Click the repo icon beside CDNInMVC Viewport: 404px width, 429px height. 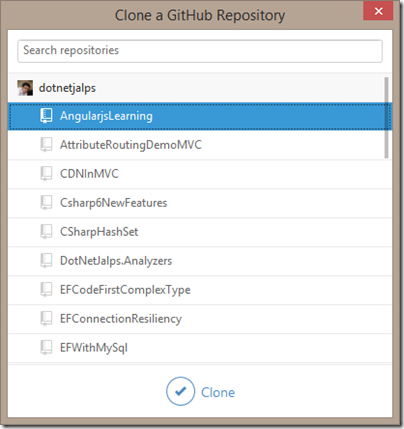pyautogui.click(x=46, y=174)
